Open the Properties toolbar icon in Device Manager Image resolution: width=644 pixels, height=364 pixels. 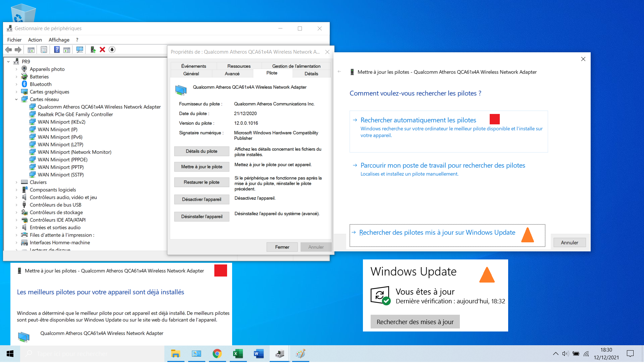tap(44, 50)
